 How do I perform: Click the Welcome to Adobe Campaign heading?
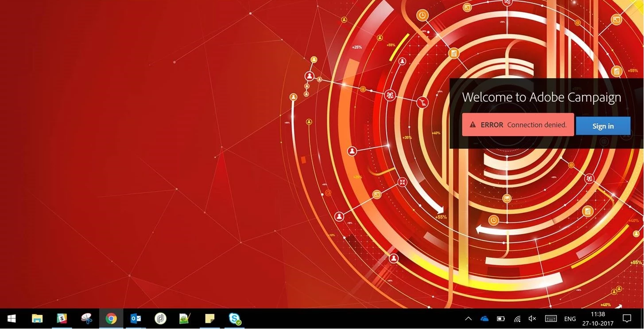(541, 98)
